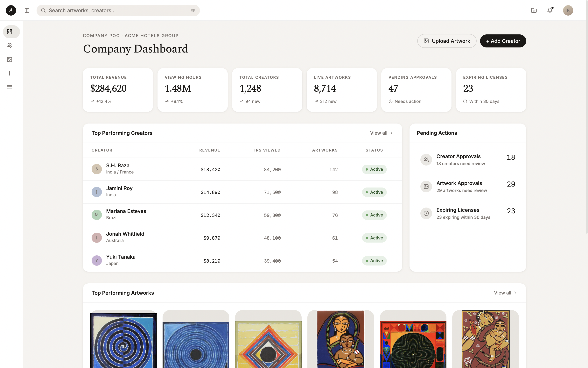588x368 pixels.
Task: Click the Total Revenue trend arrow icon
Action: coord(92,102)
